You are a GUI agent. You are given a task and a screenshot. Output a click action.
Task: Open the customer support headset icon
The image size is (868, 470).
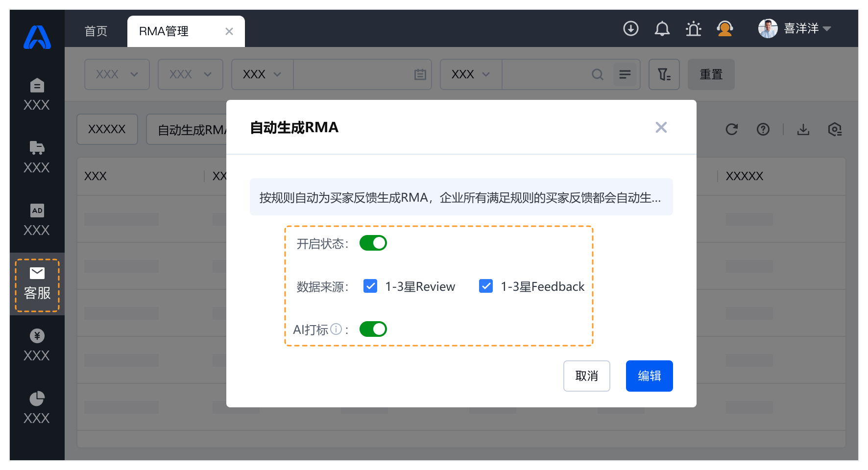pyautogui.click(x=724, y=29)
